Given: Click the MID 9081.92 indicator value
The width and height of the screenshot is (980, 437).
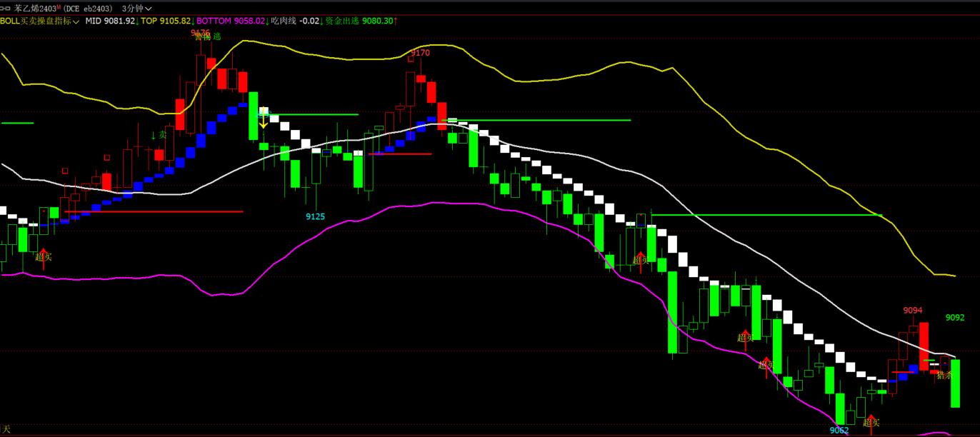Looking at the screenshot, I should [110, 21].
